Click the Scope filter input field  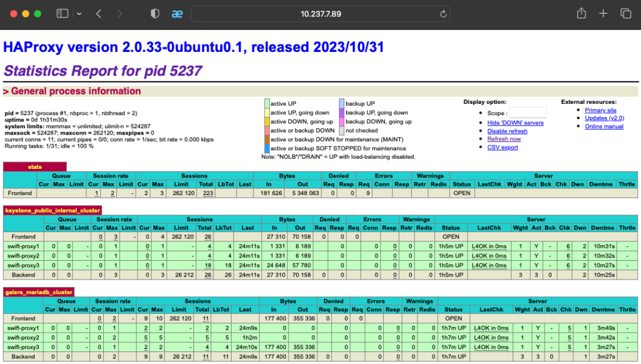pos(527,113)
